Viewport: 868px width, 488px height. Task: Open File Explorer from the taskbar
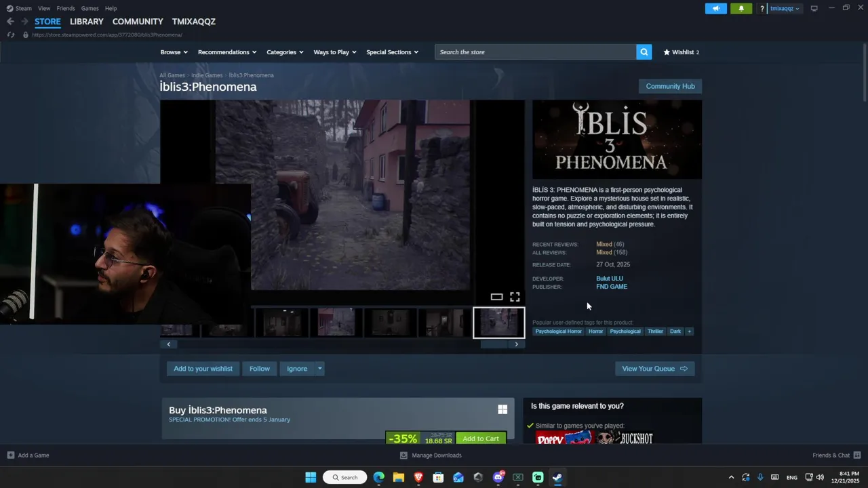tap(399, 477)
